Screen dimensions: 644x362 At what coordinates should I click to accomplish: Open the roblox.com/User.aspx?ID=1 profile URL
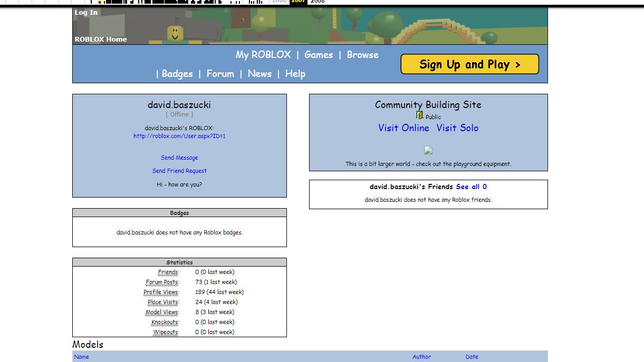click(179, 136)
